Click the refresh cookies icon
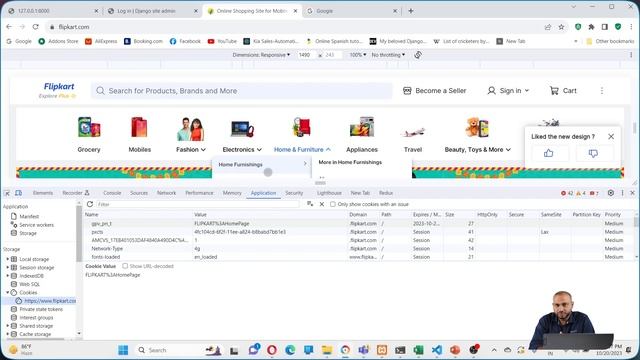Viewport: 640px width, 360px height. (90, 204)
